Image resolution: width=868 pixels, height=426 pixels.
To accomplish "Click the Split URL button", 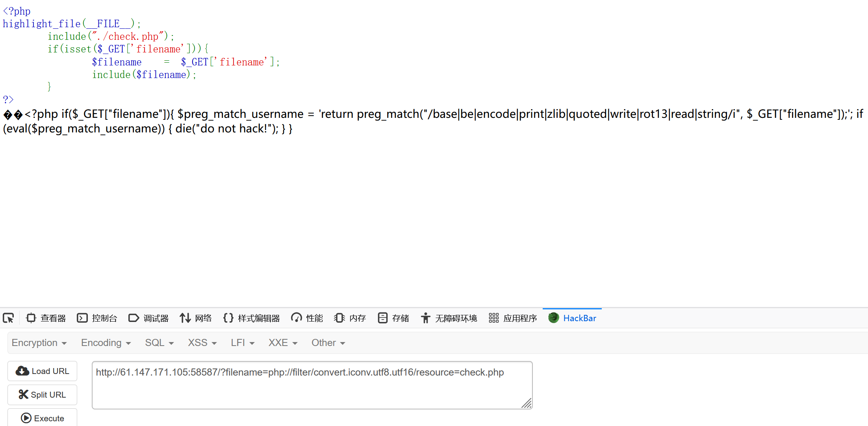I will pos(43,395).
